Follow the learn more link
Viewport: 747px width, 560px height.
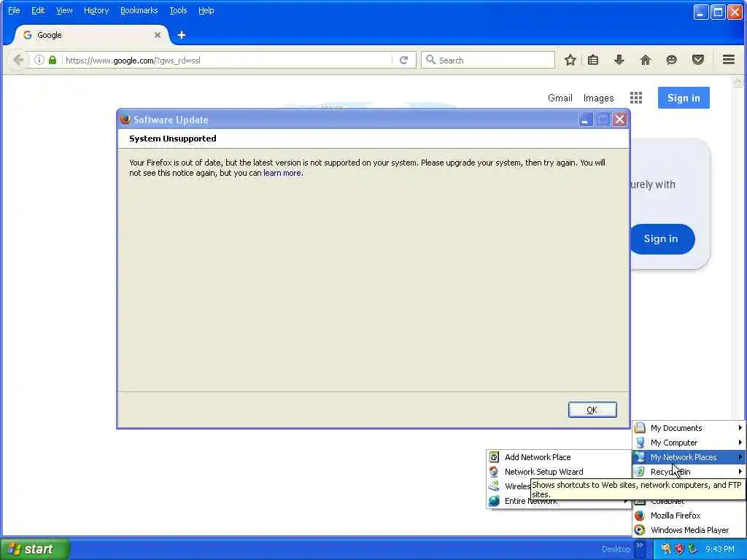pyautogui.click(x=282, y=174)
